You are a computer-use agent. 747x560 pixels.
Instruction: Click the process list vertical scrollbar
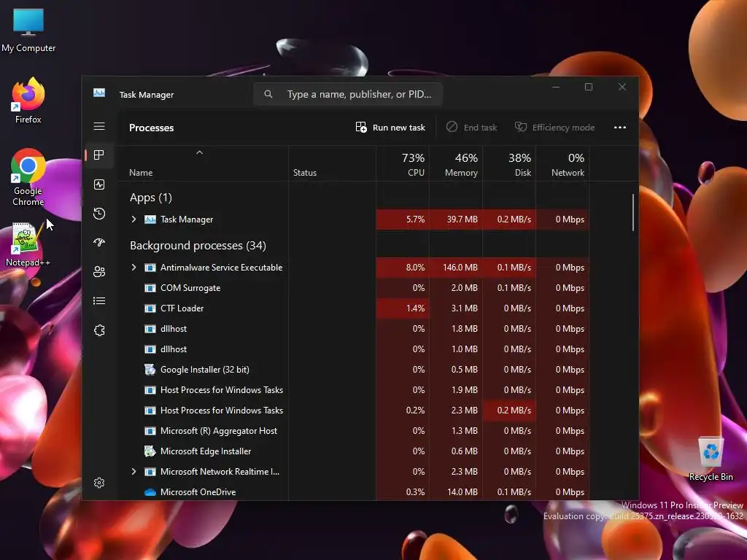633,212
